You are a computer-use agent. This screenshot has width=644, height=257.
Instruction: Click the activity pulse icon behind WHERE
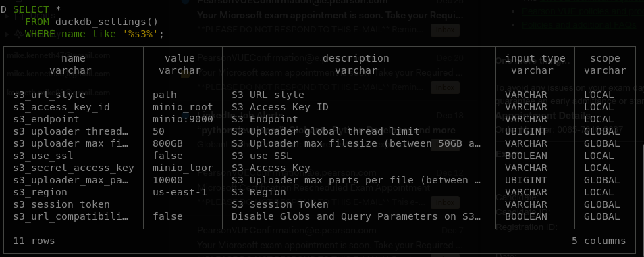[18, 34]
